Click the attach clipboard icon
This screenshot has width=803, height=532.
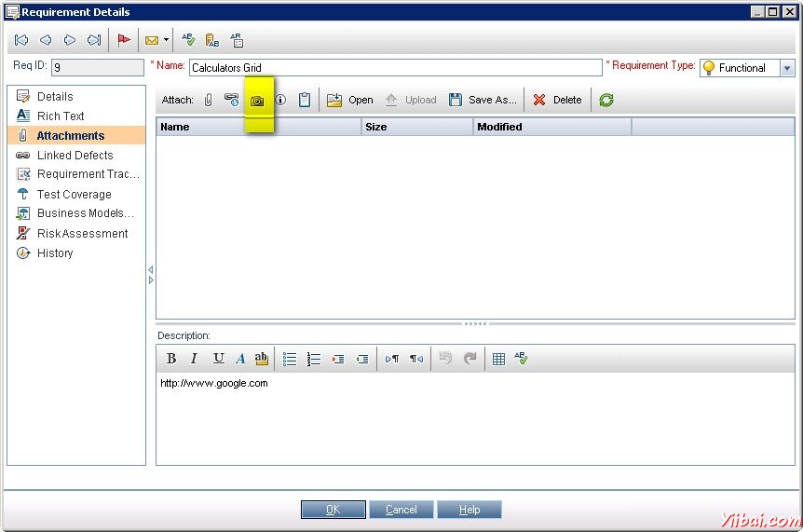(x=305, y=100)
